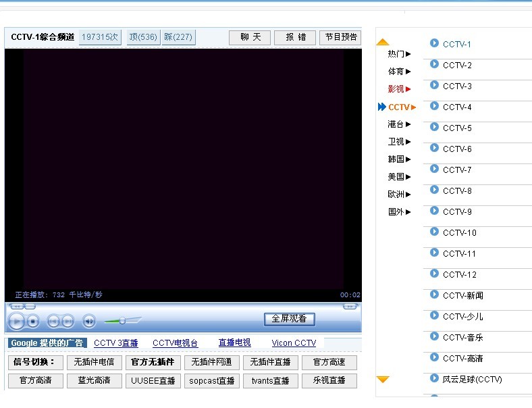Image resolution: width=532 pixels, height=408 pixels.
Task: Click the 报错 report error button
Action: [x=295, y=37]
